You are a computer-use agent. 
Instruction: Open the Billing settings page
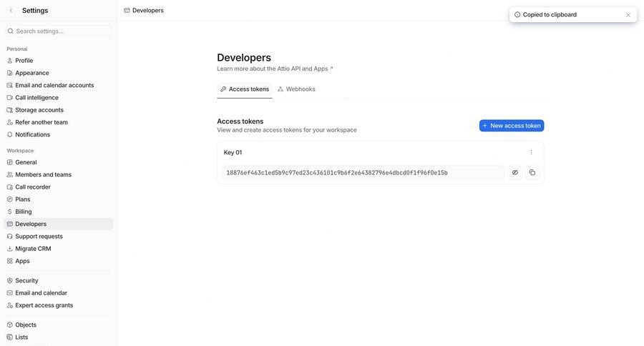24,212
